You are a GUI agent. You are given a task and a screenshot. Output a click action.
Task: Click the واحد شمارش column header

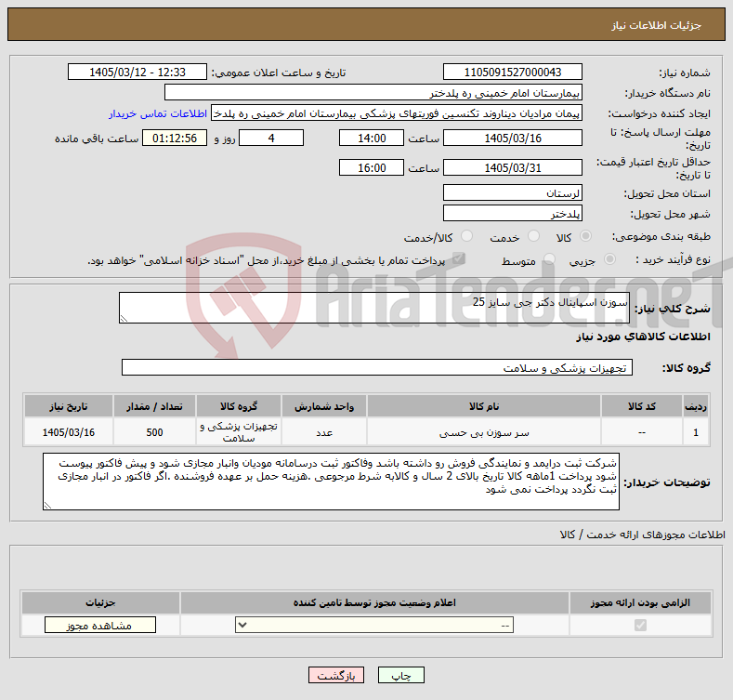(x=324, y=406)
